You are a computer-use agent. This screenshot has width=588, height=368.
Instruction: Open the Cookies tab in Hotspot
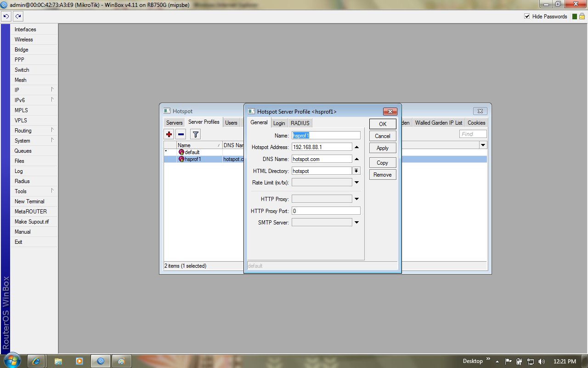click(476, 123)
